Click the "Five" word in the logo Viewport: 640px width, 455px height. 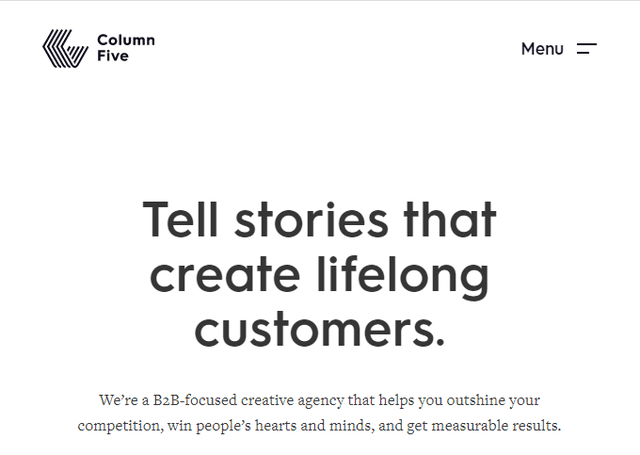pyautogui.click(x=113, y=55)
